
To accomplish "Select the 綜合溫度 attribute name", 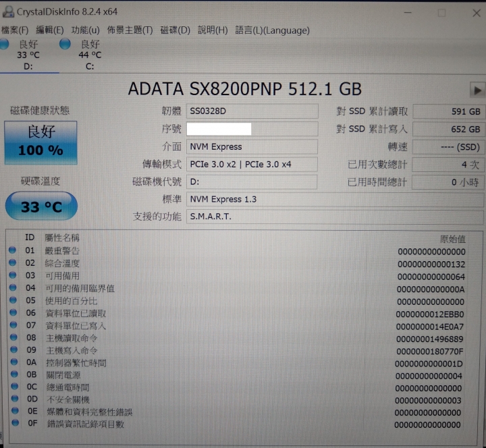I will tap(62, 263).
